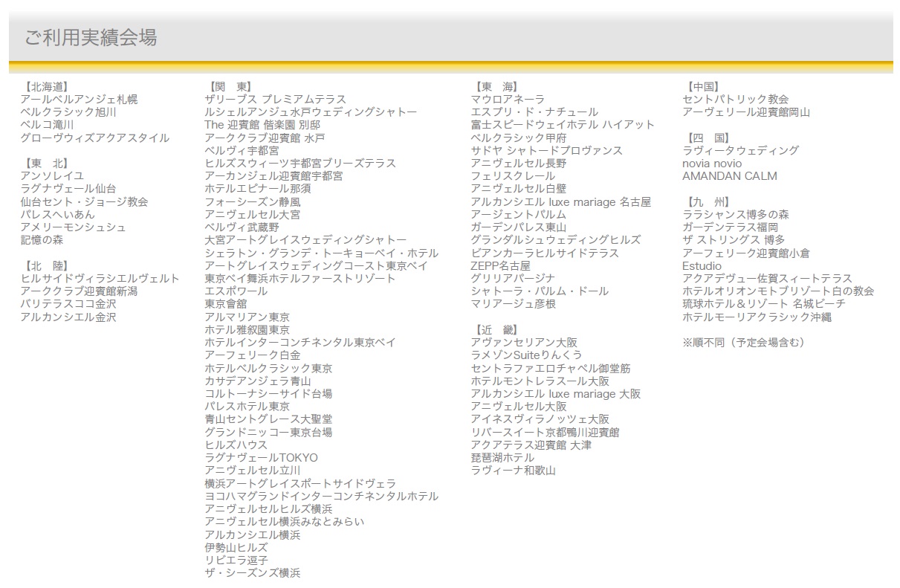Select novia novio venue

coord(712,163)
